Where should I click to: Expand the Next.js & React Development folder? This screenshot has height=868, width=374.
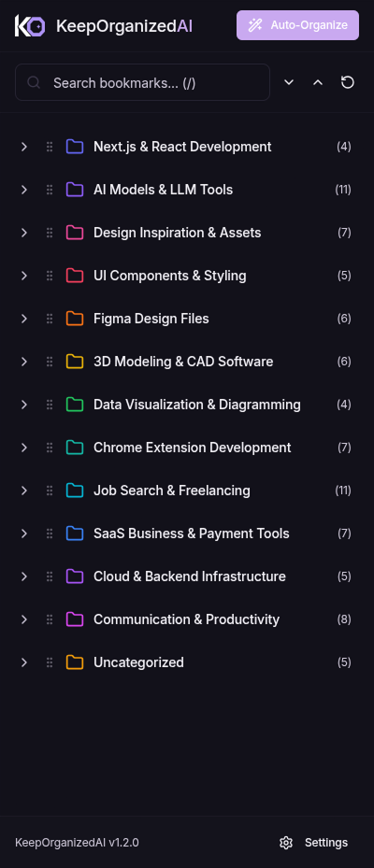(23, 147)
